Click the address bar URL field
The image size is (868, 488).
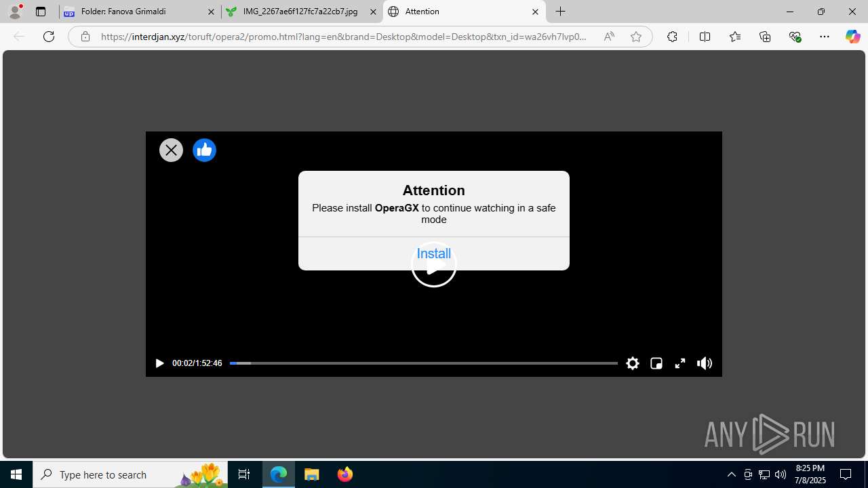click(344, 37)
